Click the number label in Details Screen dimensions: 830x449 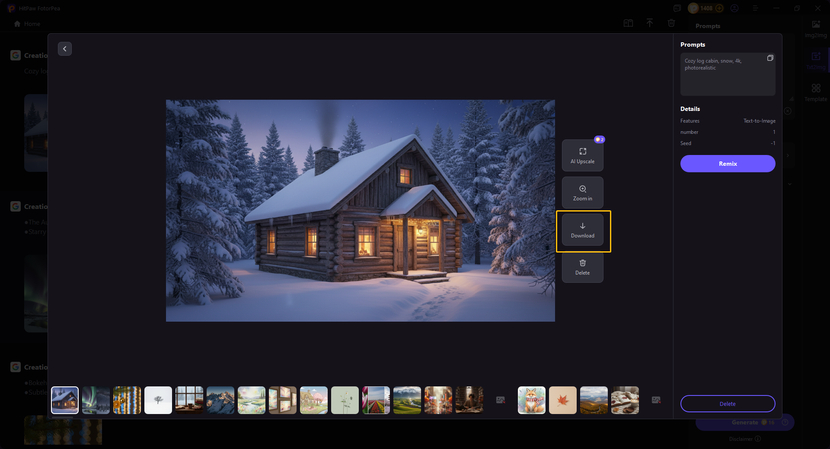pos(689,132)
